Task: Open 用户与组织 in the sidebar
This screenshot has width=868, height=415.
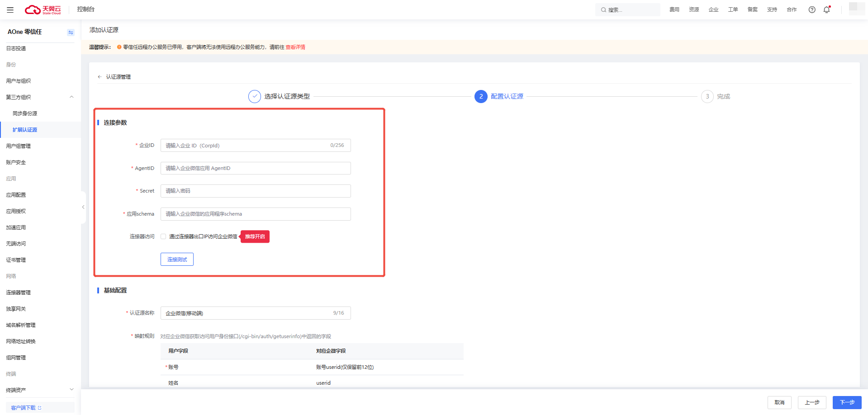Action: click(19, 81)
